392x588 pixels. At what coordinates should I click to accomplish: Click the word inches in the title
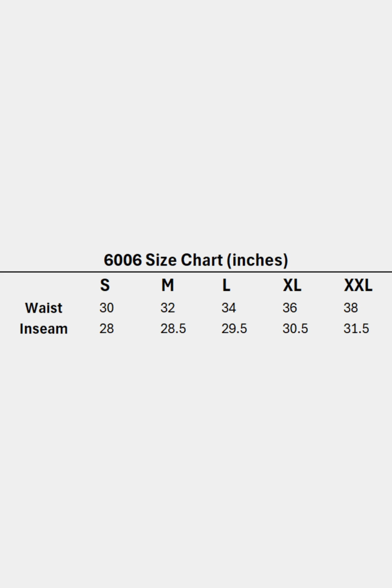click(x=257, y=260)
